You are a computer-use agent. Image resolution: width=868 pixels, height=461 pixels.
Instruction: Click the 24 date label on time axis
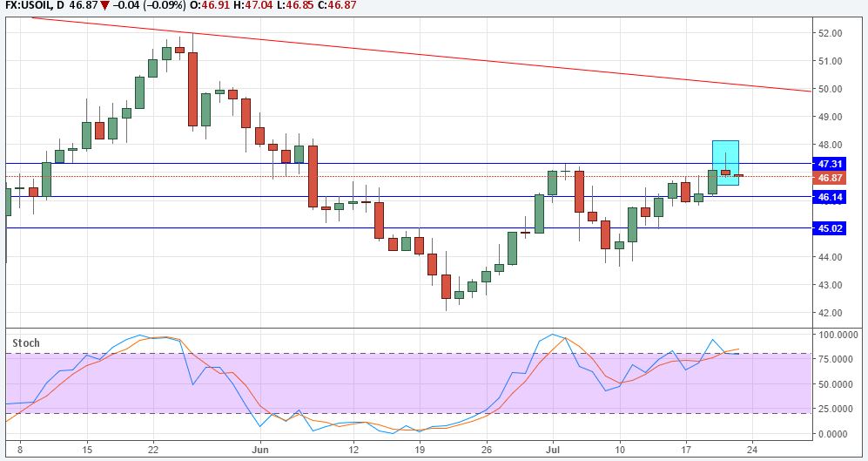coord(751,450)
